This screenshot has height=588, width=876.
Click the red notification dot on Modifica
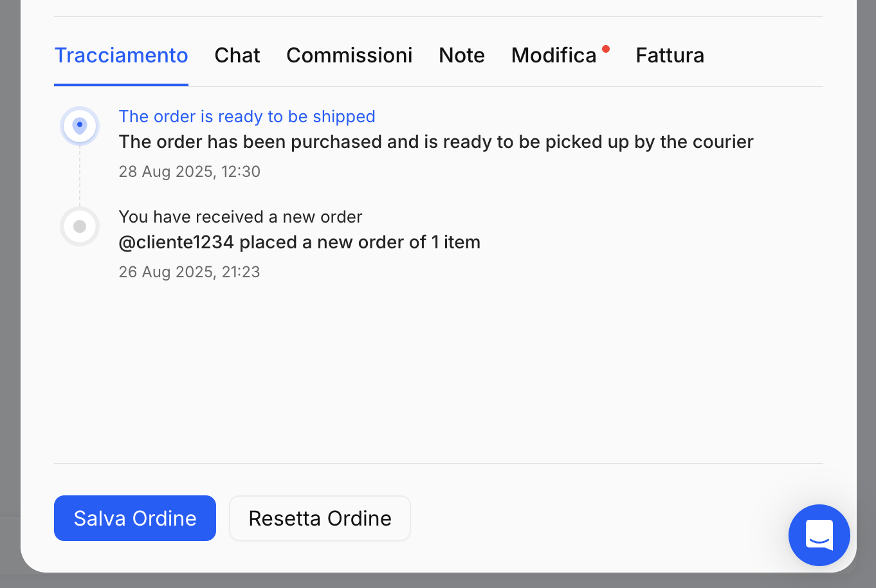point(606,49)
